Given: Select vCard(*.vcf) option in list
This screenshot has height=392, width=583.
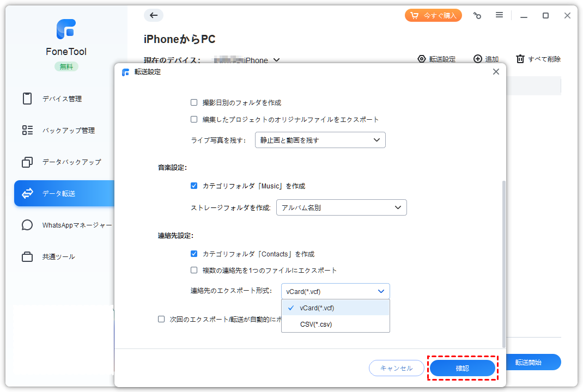Looking at the screenshot, I should pyautogui.click(x=336, y=308).
